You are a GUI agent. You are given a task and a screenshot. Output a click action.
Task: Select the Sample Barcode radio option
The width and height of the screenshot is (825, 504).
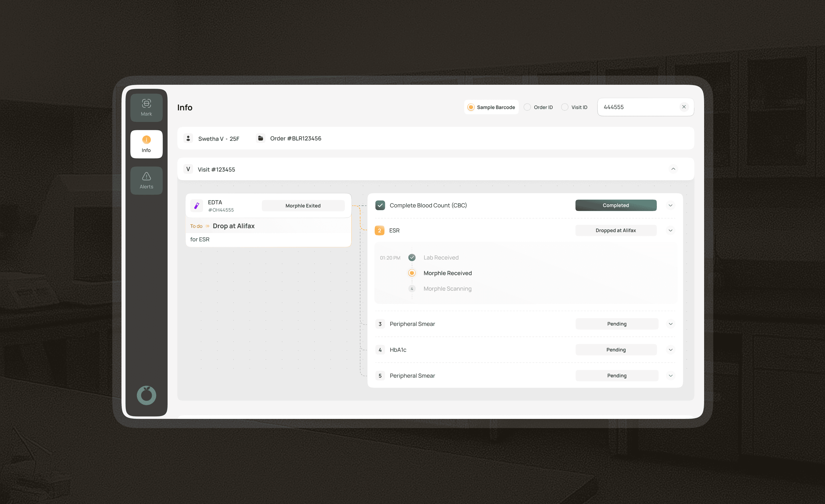point(471,107)
